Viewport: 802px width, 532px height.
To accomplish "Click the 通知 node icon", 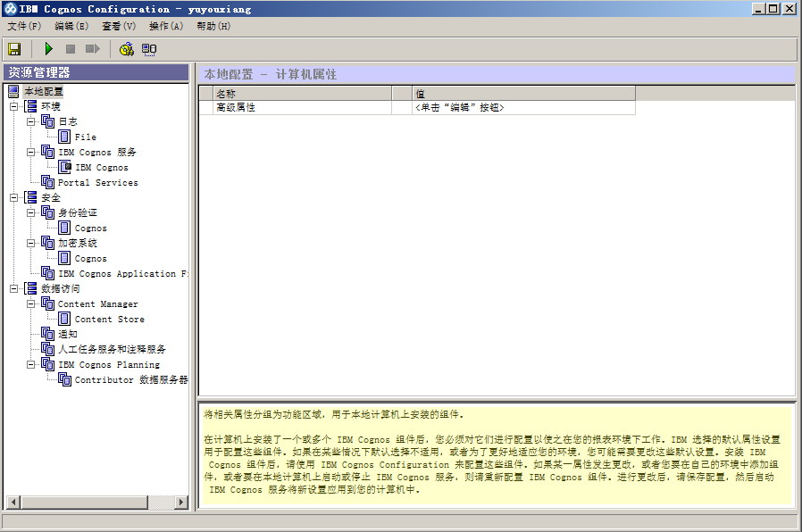I will 47,334.
